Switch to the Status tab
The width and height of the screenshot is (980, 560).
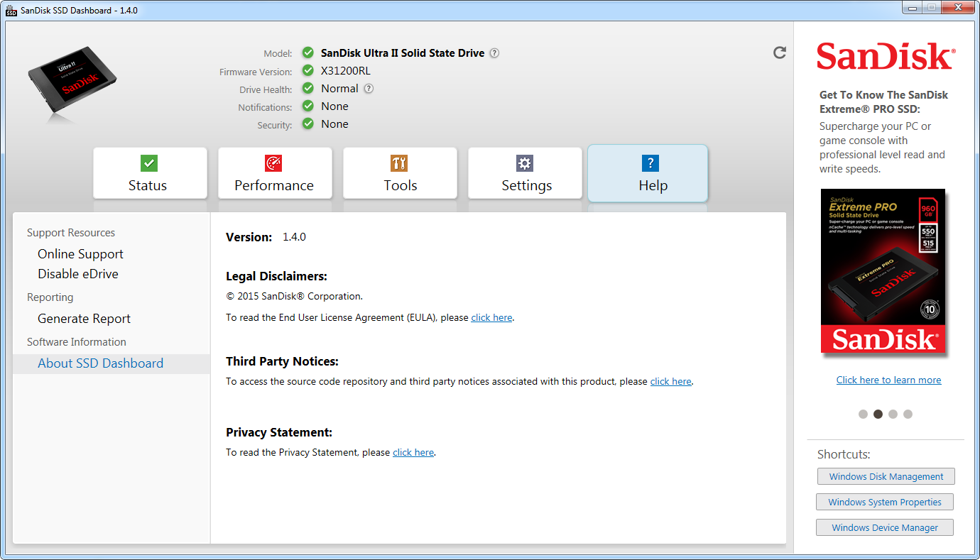pos(150,173)
